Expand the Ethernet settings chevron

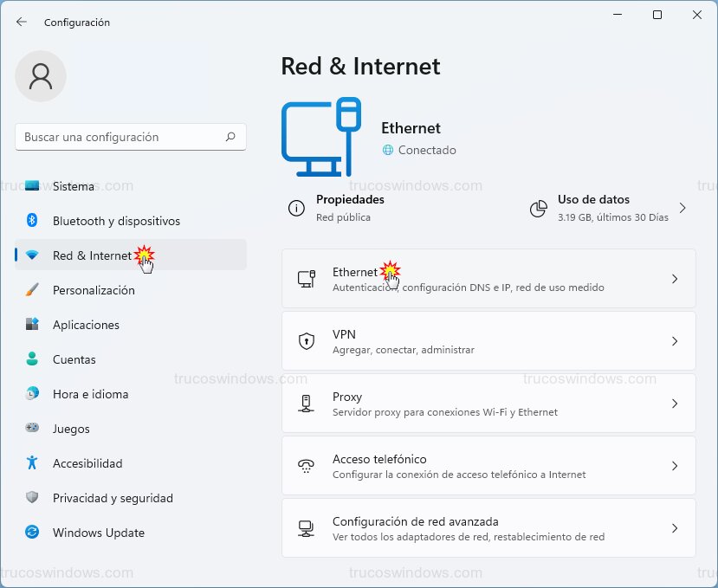tap(675, 279)
